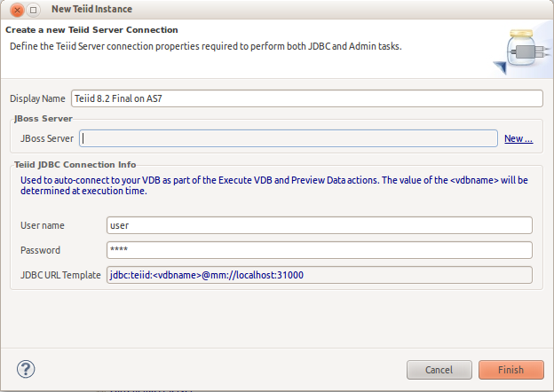Click the Password entry field

319,250
